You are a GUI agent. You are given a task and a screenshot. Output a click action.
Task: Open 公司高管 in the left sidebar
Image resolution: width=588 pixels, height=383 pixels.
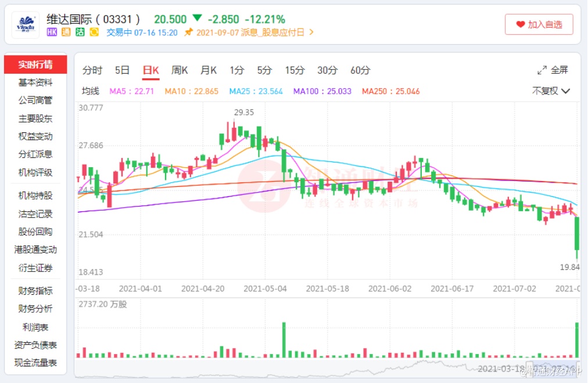tap(35, 100)
